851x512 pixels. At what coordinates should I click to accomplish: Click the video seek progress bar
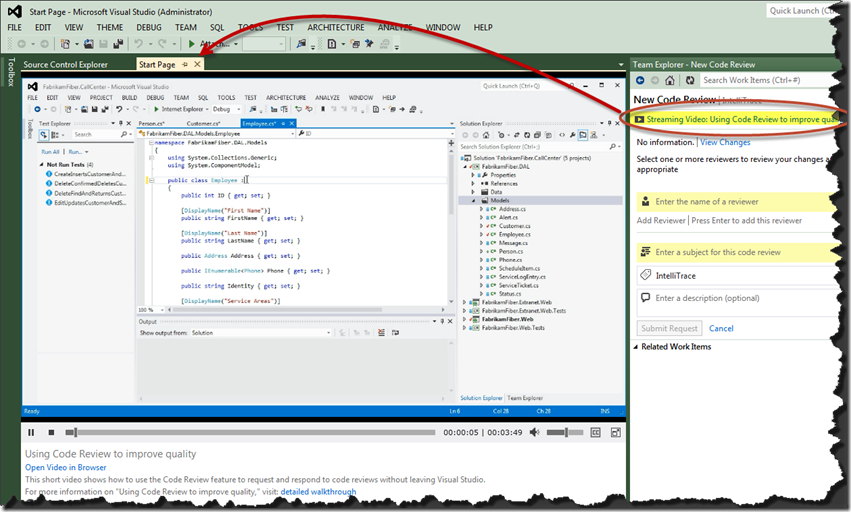click(x=250, y=433)
